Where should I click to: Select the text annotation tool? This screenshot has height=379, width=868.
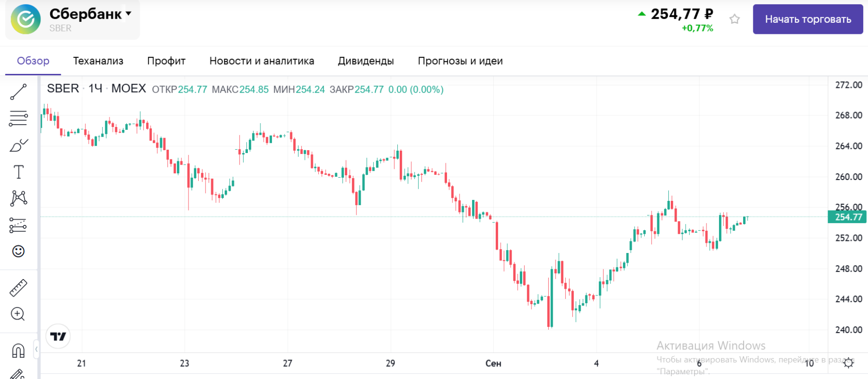(18, 172)
